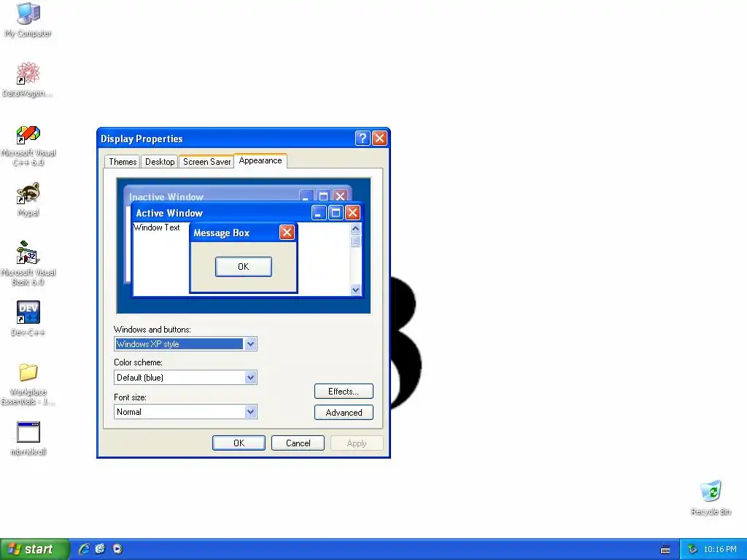Click the preview window scrollbar up arrow
This screenshot has height=560, width=747.
point(355,228)
